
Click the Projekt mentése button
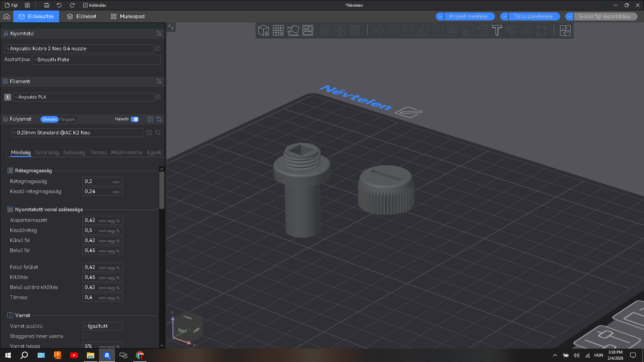pos(469,16)
